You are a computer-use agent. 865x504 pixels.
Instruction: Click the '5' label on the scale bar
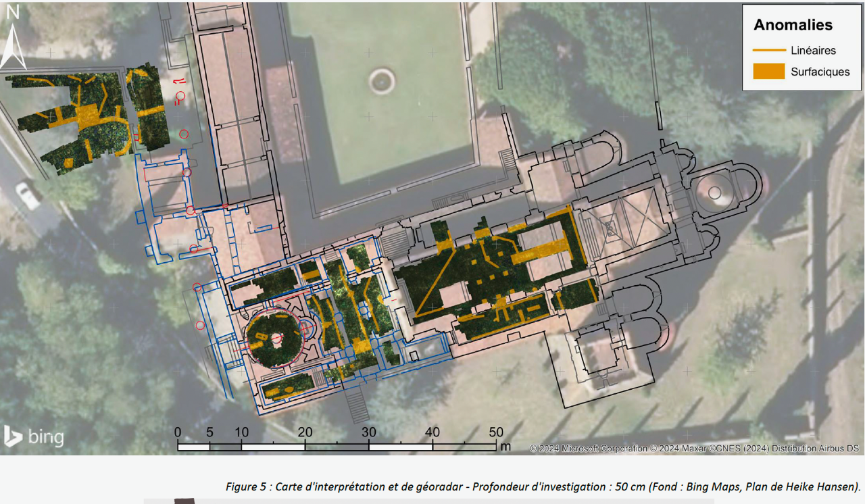pyautogui.click(x=209, y=432)
